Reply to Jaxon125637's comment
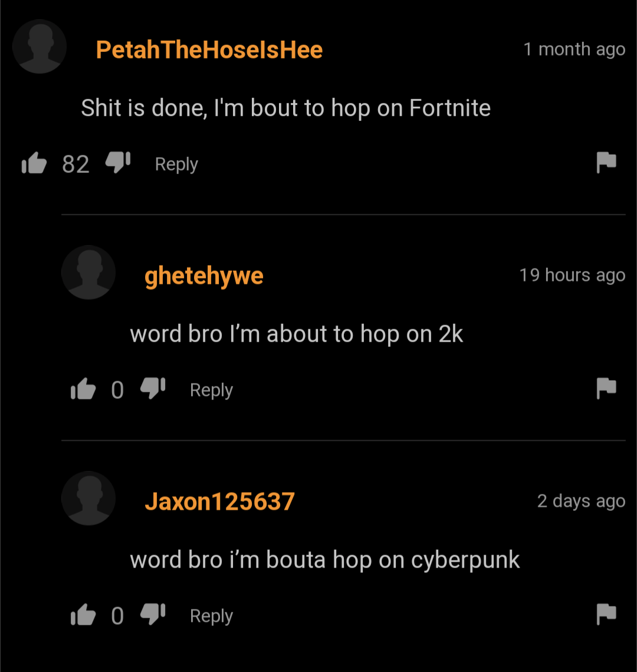 tap(212, 617)
